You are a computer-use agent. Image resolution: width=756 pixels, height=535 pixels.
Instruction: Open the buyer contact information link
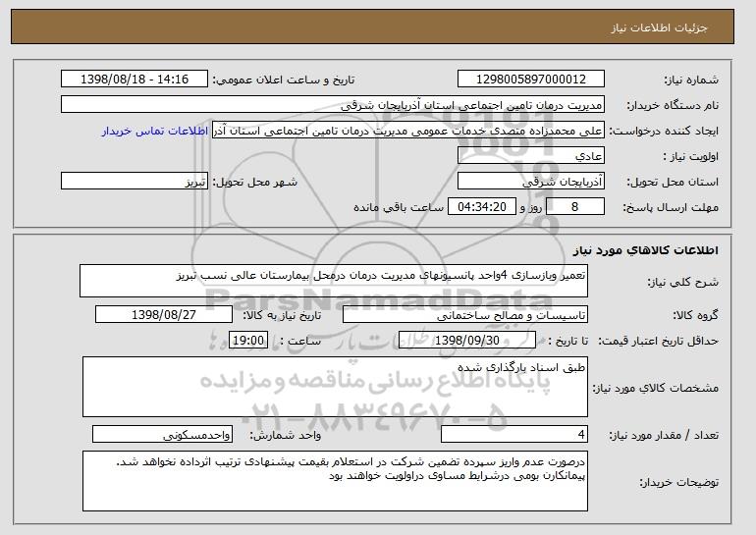155,132
